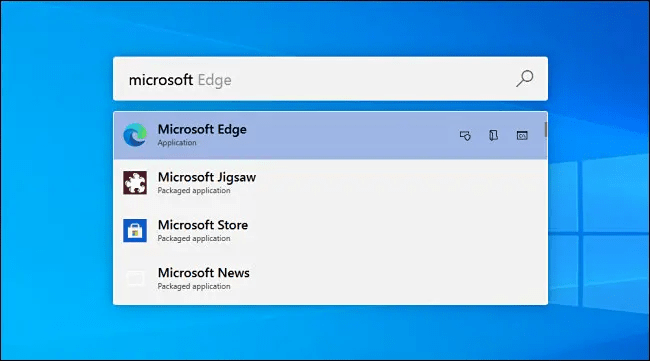This screenshot has width=650, height=361.
Task: Click Packaged application label under Microsoft Jigsaw
Action: [x=194, y=191]
